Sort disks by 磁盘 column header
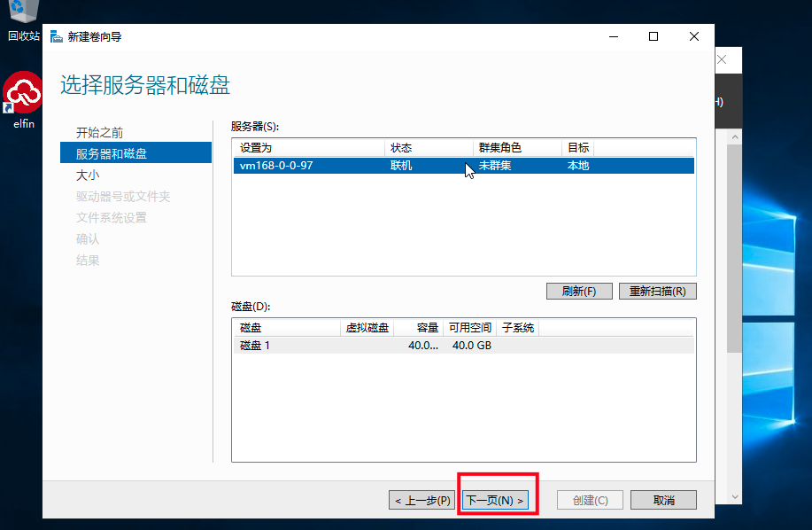This screenshot has height=530, width=812. click(287, 327)
